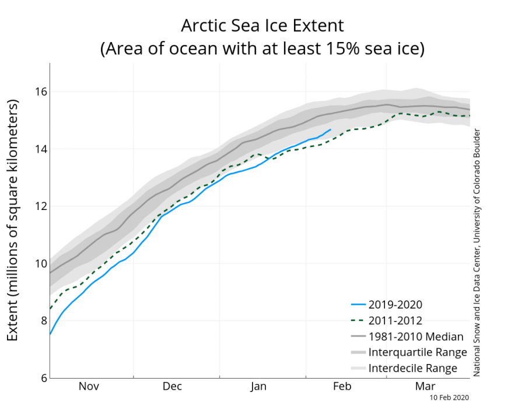Click the y-axis Extent title
The width and height of the screenshot is (525, 420).
(12, 220)
